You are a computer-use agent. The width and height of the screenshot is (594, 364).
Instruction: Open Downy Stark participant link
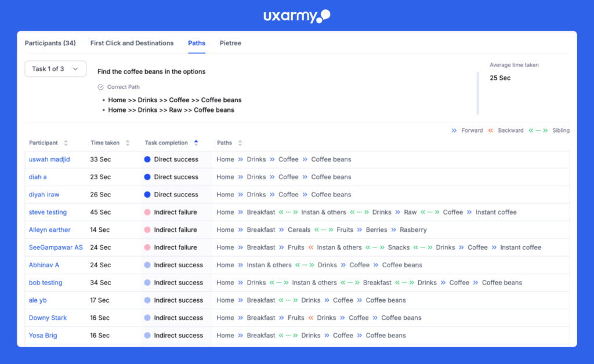click(48, 318)
